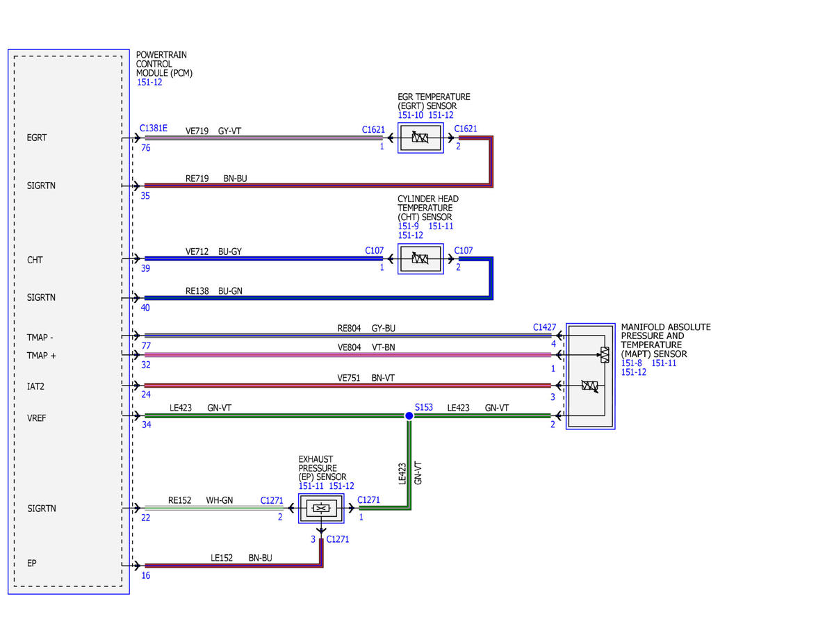Viewport: 834px width, 644px height.
Task: Click connector label C1381E
Action: click(x=154, y=128)
